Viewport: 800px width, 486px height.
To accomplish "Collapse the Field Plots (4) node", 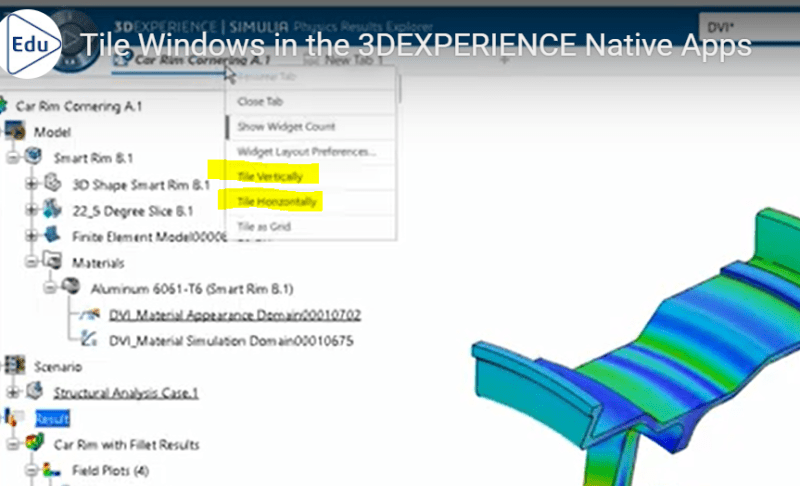I will coord(31,470).
